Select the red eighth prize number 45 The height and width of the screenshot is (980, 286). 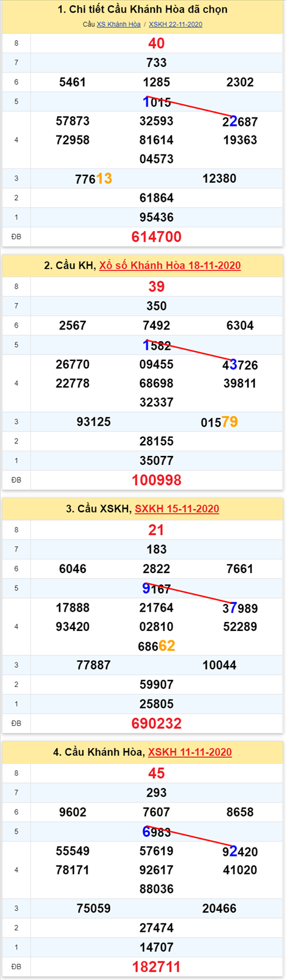[156, 773]
